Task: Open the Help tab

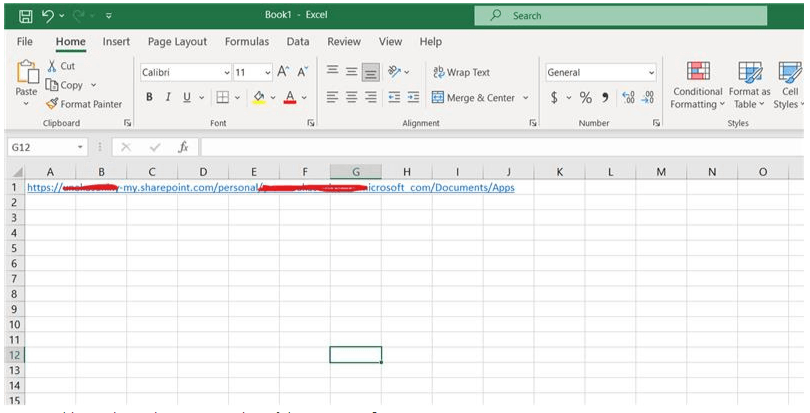Action: (430, 41)
